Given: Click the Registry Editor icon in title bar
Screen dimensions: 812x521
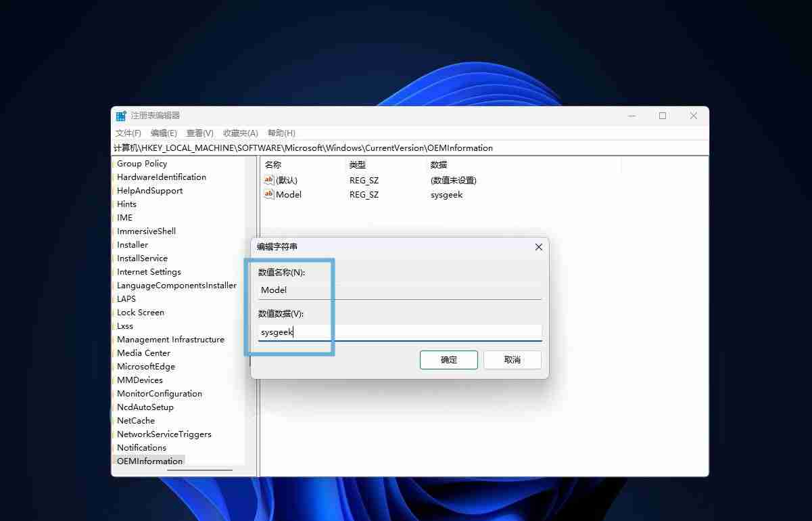Looking at the screenshot, I should 120,115.
